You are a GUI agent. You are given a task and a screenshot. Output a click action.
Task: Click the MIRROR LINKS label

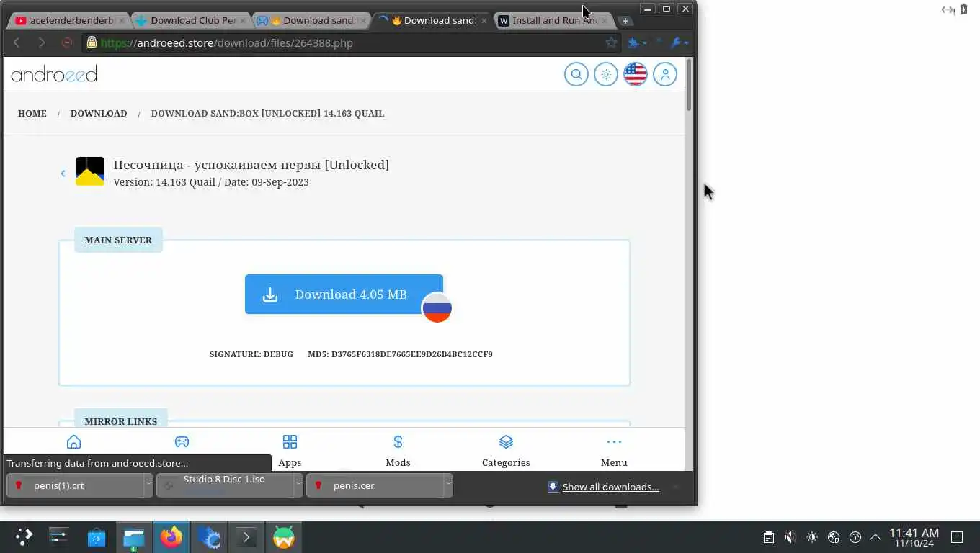tap(120, 421)
